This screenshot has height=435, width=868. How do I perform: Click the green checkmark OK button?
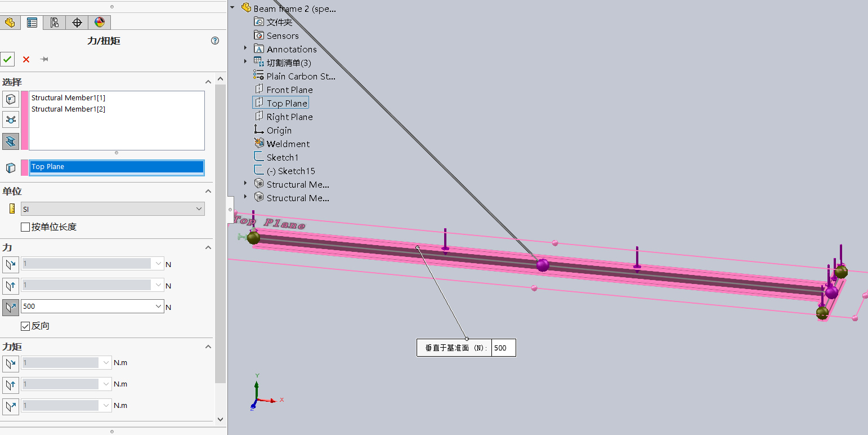[7, 59]
